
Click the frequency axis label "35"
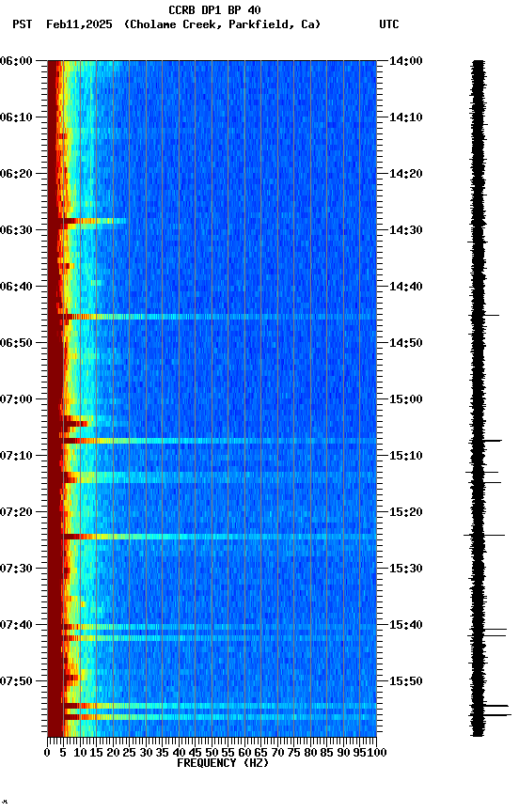click(163, 753)
